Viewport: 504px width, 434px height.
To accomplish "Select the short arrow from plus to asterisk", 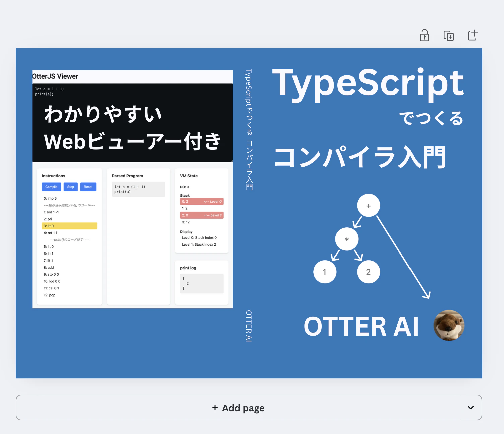I will tap(358, 222).
